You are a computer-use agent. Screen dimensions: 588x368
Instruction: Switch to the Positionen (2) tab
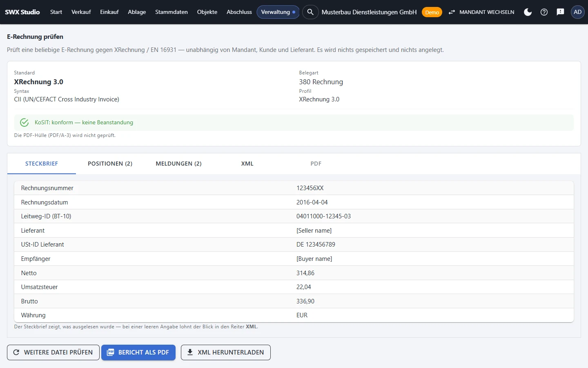pyautogui.click(x=110, y=164)
